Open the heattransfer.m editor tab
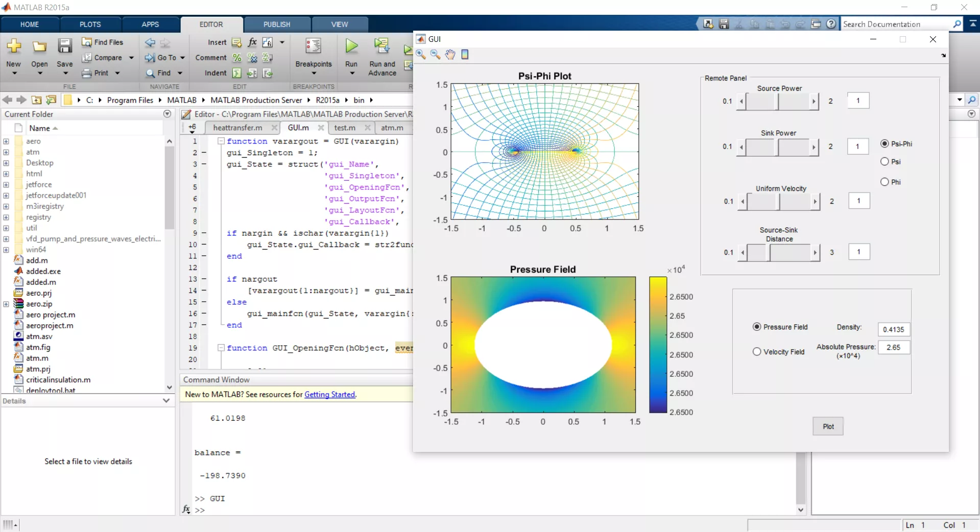Viewport: 980px width, 532px height. click(x=237, y=128)
